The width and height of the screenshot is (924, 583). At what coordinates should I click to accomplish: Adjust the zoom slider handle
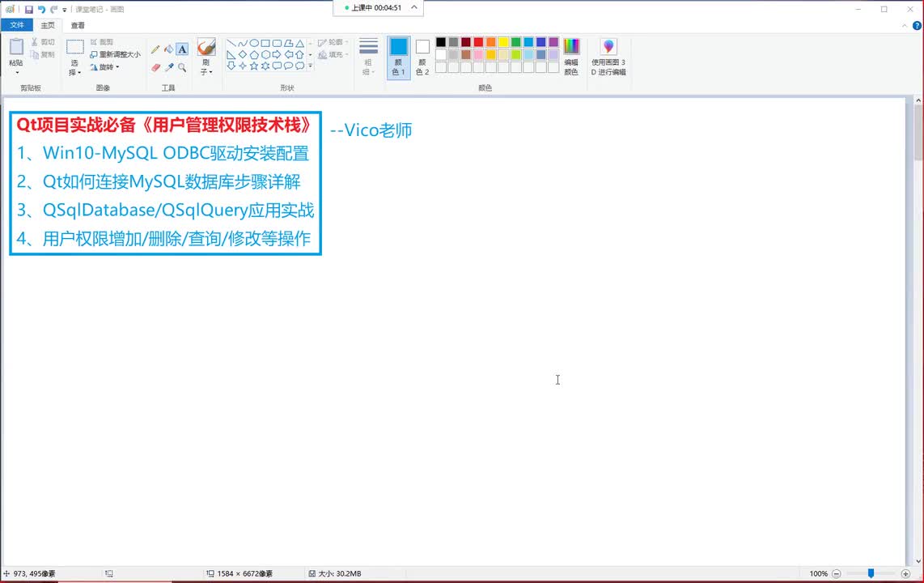click(x=871, y=573)
